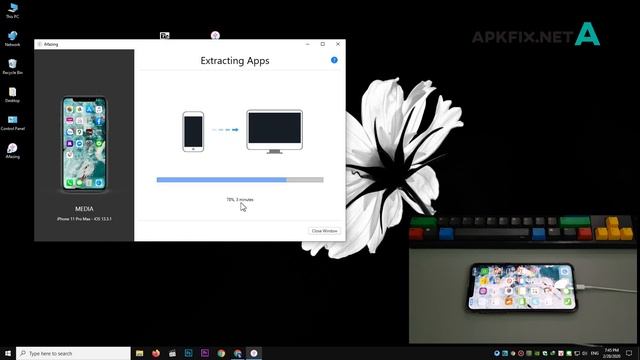This screenshot has height=360, width=640.
Task: Click the computer monitor illustration
Action: pos(275,131)
